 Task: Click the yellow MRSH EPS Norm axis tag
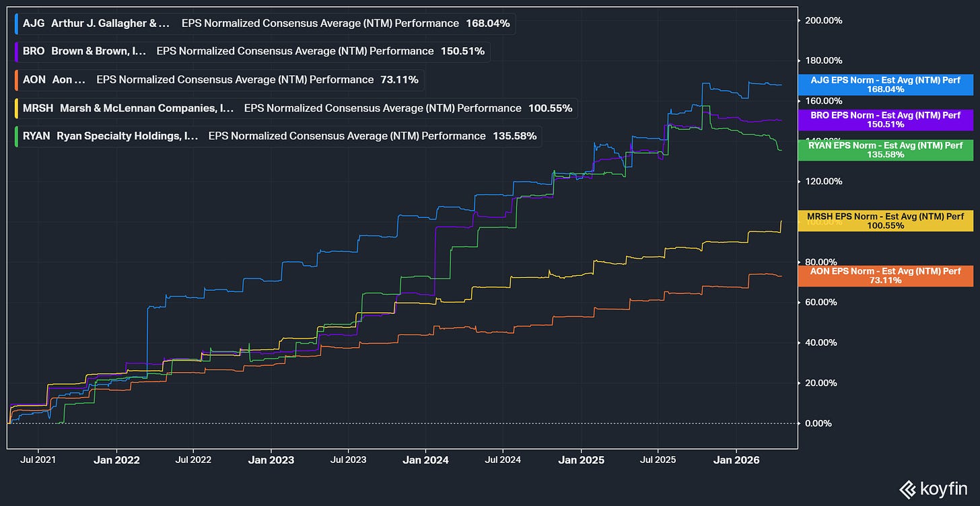tap(885, 221)
